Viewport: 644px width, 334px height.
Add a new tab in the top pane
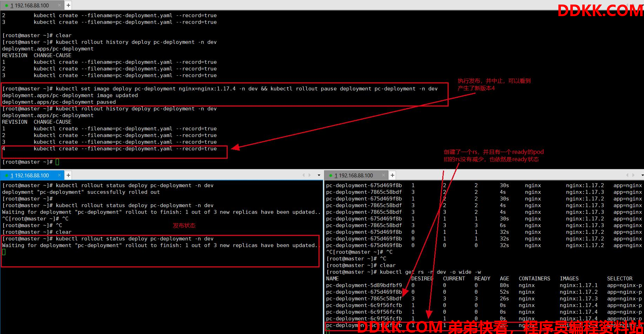(68, 5)
